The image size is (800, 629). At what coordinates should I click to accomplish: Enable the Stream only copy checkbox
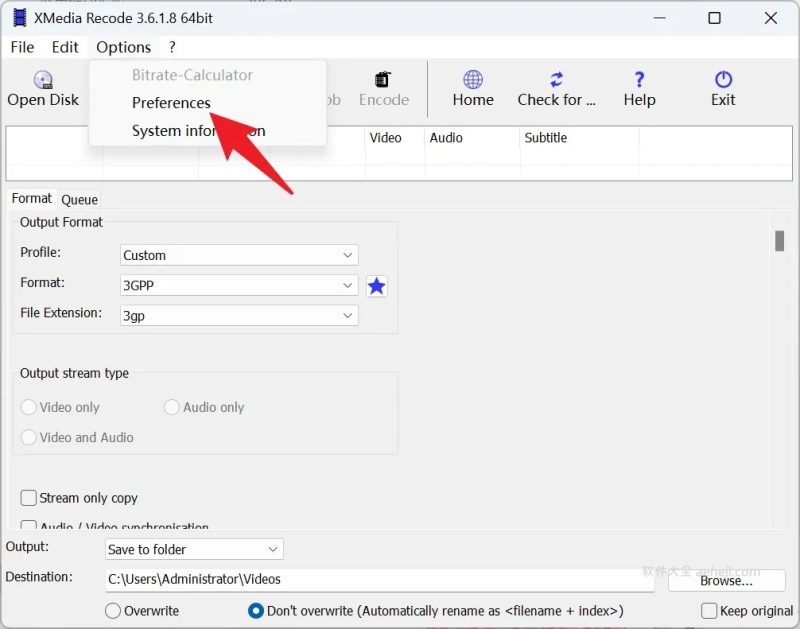(x=28, y=497)
